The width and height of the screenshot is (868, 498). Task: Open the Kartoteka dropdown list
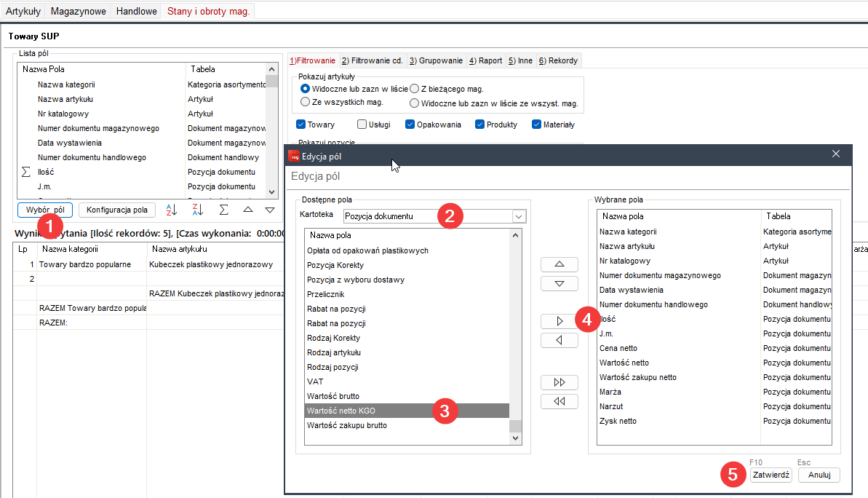pos(518,216)
